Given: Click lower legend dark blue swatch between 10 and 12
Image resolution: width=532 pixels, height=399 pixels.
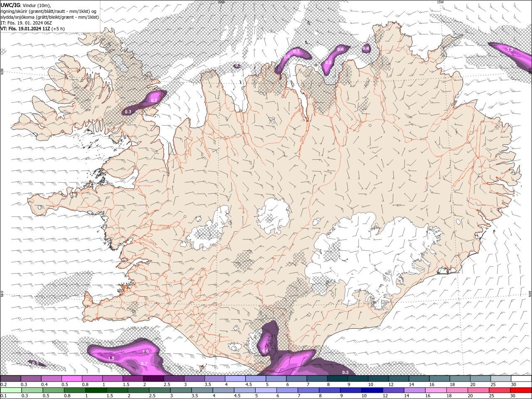Looking at the screenshot, I should coord(371,390).
